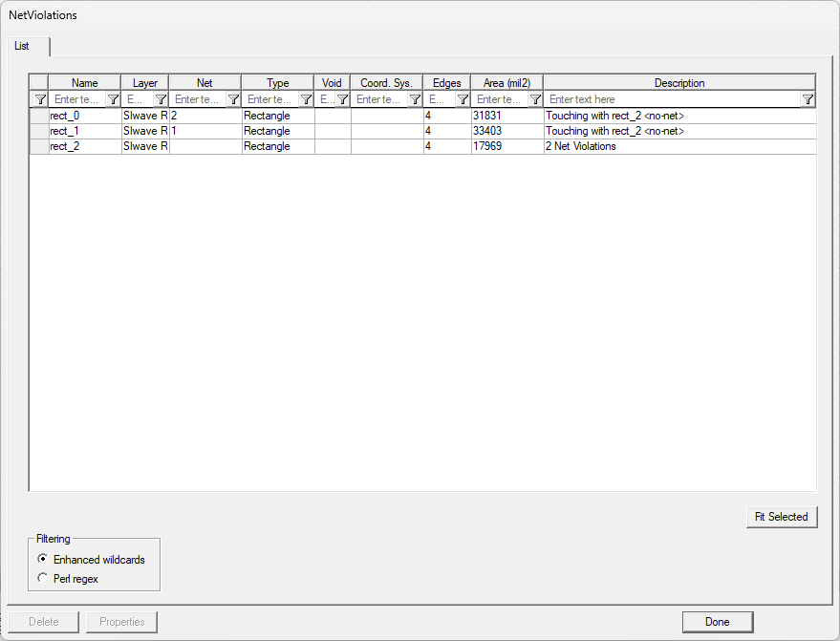Open filter icon for Type column

[306, 99]
